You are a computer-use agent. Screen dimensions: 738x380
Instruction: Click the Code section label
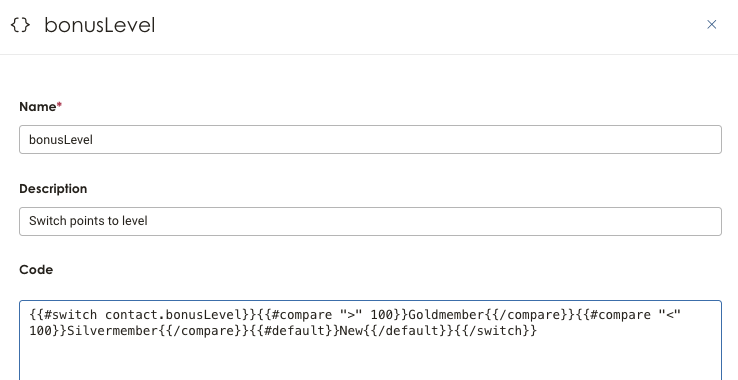tap(36, 270)
